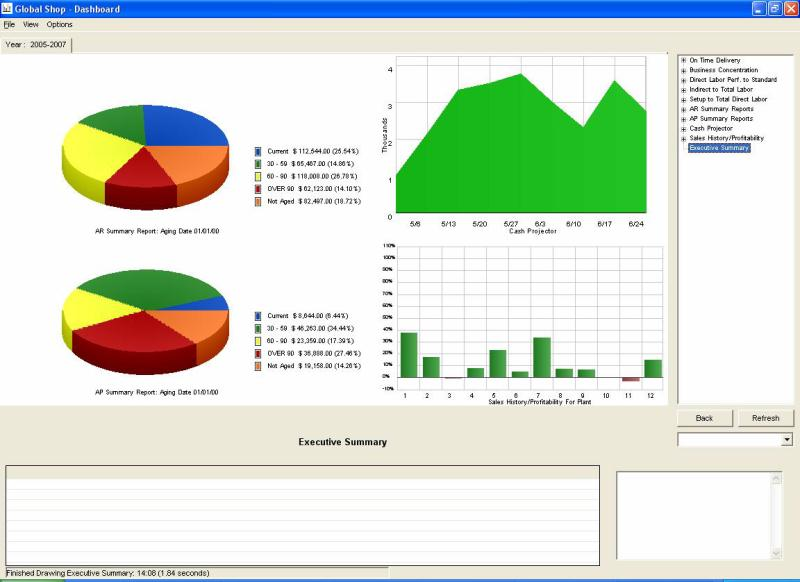Select Indirect to Total Labor item
The height and width of the screenshot is (582, 800).
[721, 89]
